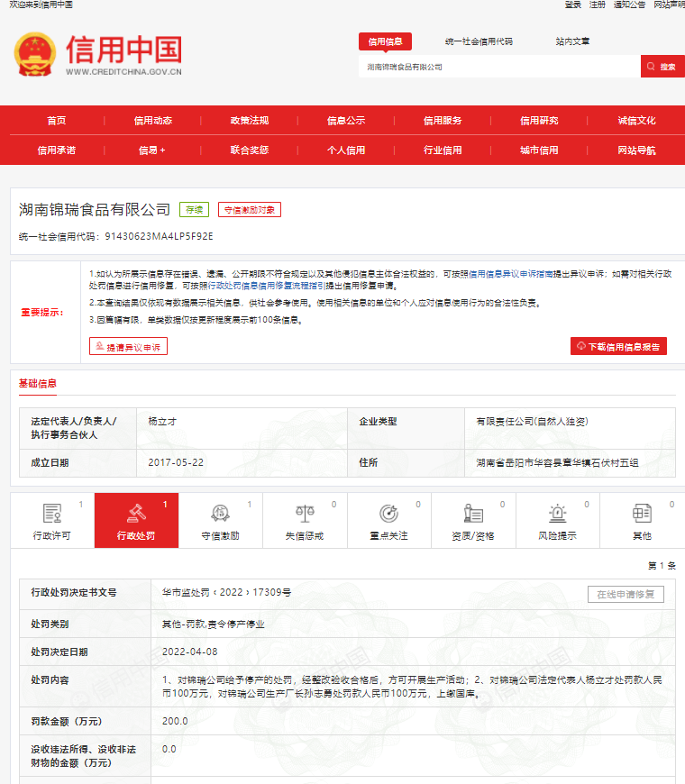Click the 第 1 条 record counter
Image resolution: width=685 pixels, height=784 pixels.
(x=662, y=566)
